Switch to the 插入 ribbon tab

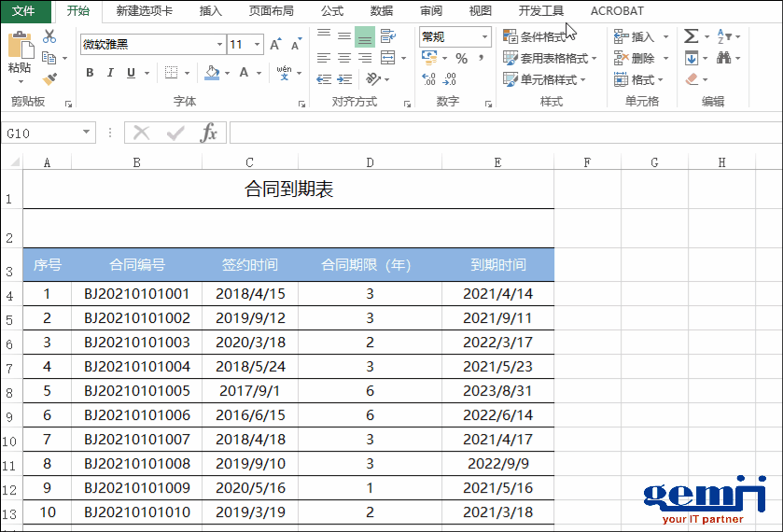tap(210, 11)
